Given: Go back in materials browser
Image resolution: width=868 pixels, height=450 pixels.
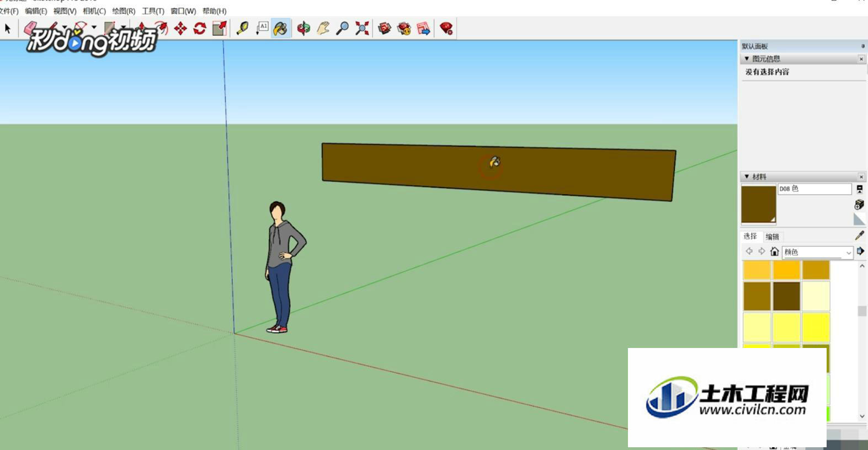Looking at the screenshot, I should pyautogui.click(x=749, y=251).
